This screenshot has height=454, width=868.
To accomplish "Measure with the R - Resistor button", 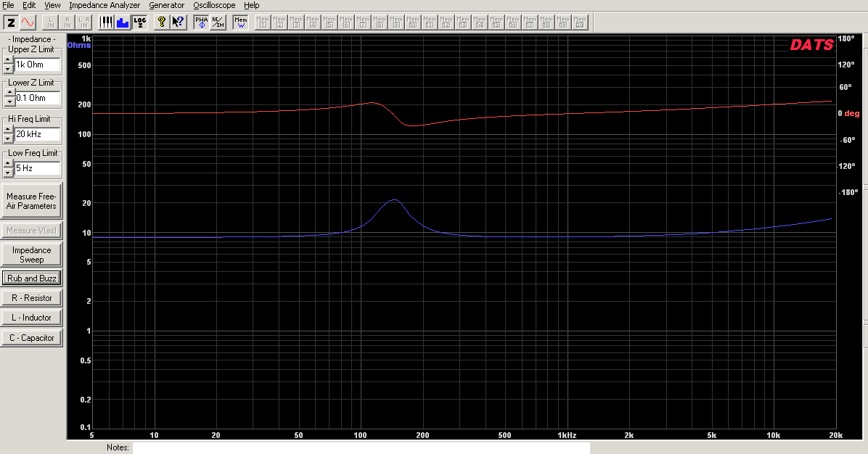I will (x=31, y=298).
